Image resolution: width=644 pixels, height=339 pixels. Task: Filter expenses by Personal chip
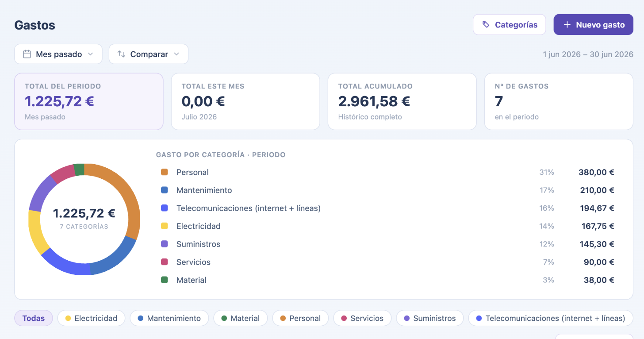click(x=301, y=318)
